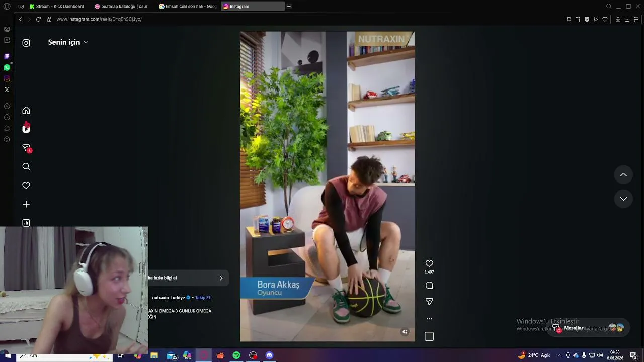
Task: Open the taskbar weather widget 24°C Açık
Action: pyautogui.click(x=534, y=355)
